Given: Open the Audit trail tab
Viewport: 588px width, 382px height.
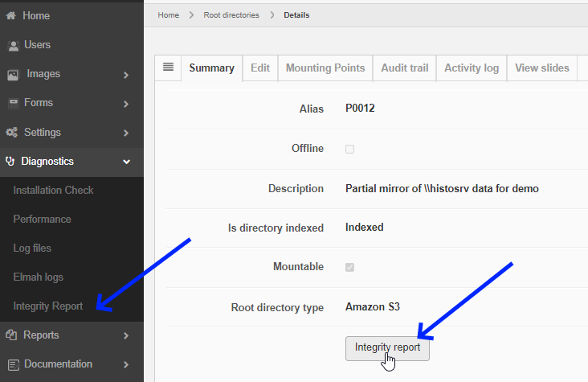Looking at the screenshot, I should (x=404, y=68).
